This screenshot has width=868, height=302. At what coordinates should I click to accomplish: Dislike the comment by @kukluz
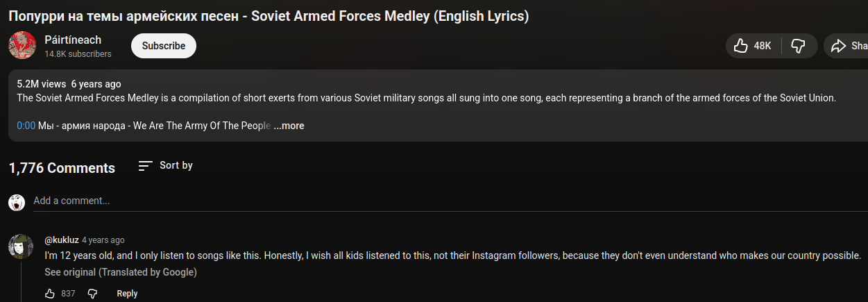tap(92, 294)
